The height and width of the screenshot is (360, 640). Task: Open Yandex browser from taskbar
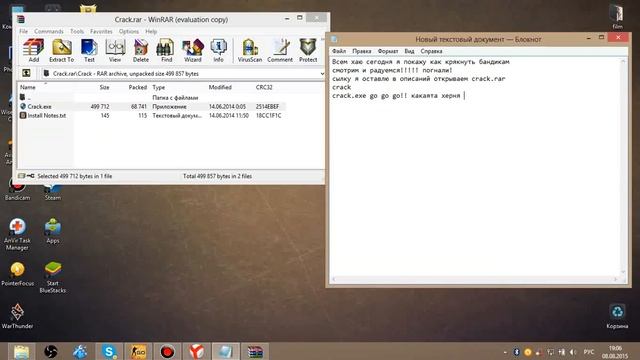[196, 351]
